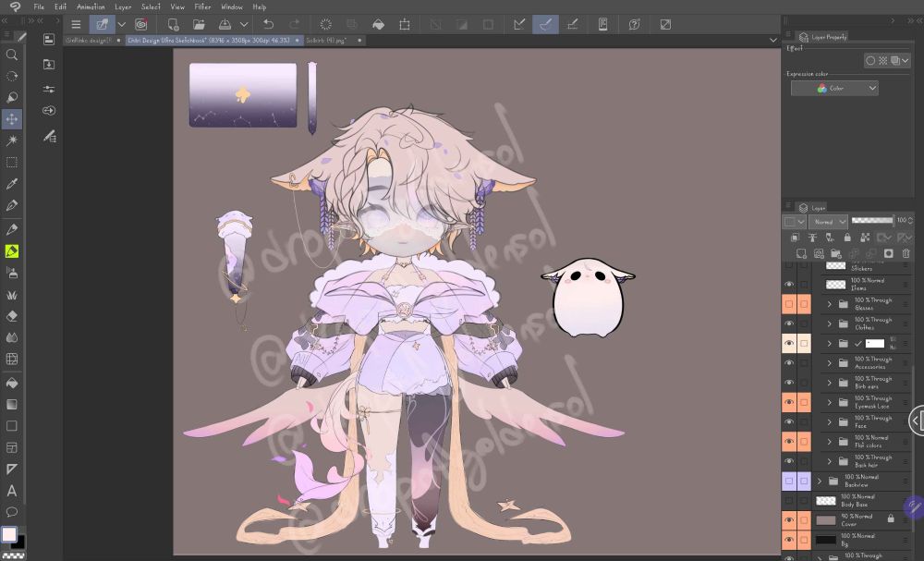Click the Scale/Rotate transform icon
924x561 pixels.
coord(405,24)
